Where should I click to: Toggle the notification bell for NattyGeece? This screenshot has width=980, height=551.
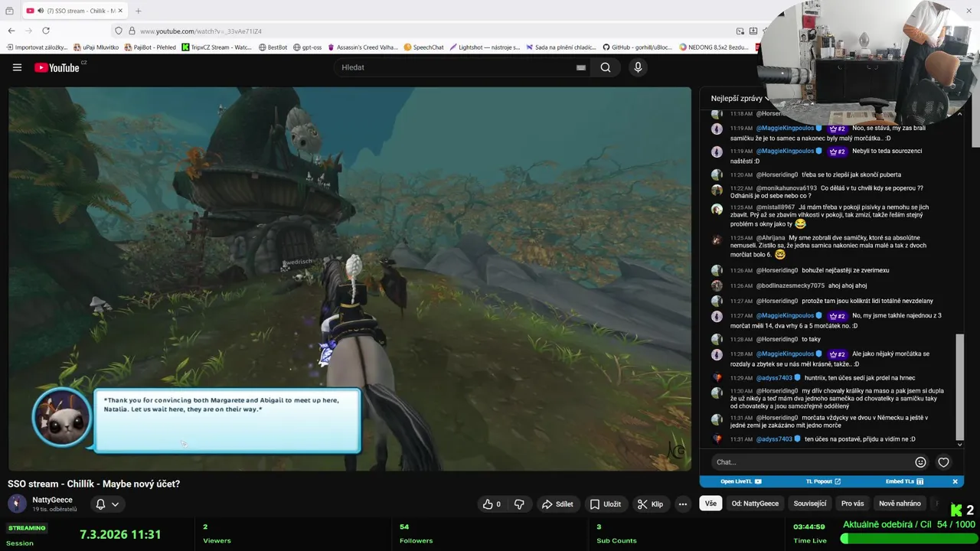coord(100,504)
